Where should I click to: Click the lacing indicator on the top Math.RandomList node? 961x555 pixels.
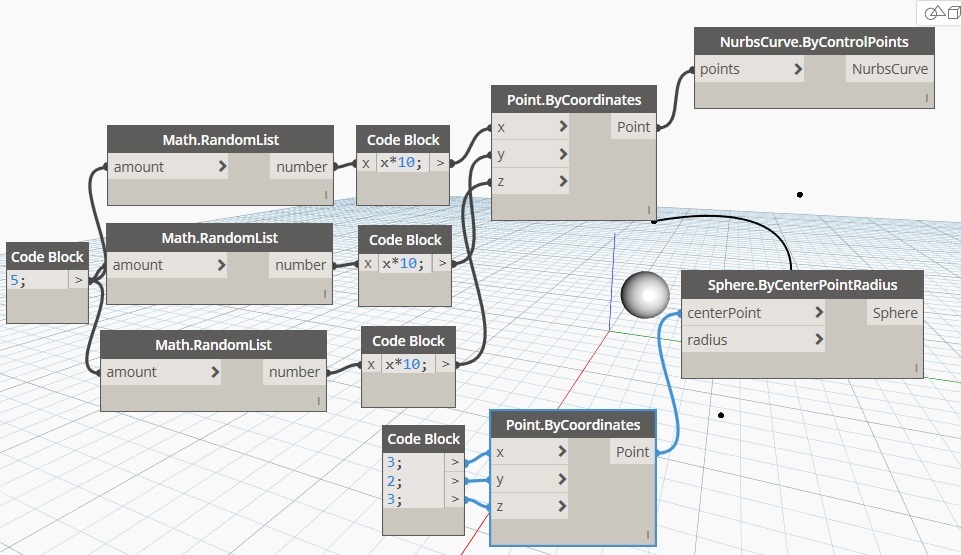tap(325, 195)
